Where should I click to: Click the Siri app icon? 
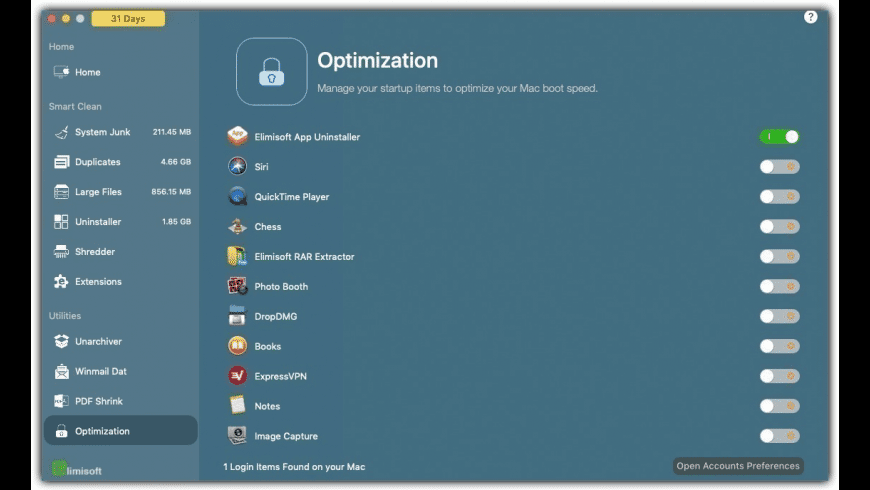point(237,166)
